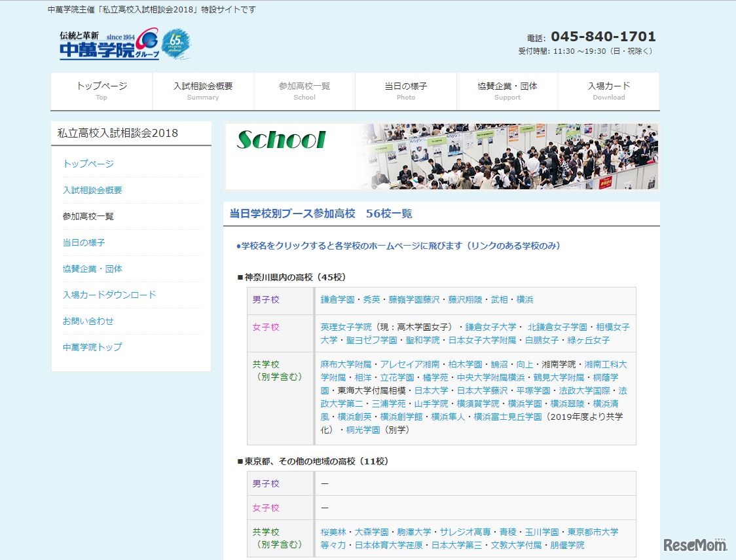Open 日本体育大学荏原 school link
This screenshot has height=560, width=736.
pyautogui.click(x=389, y=546)
